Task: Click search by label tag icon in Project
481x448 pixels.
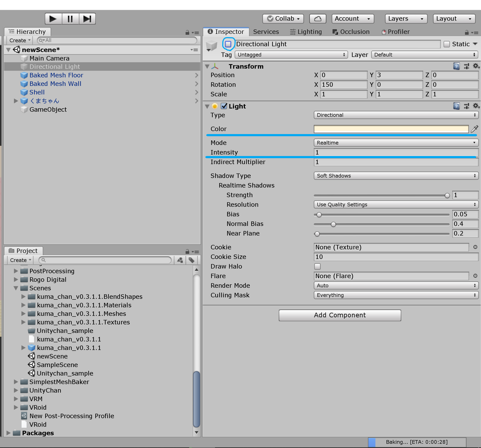Action: click(192, 260)
